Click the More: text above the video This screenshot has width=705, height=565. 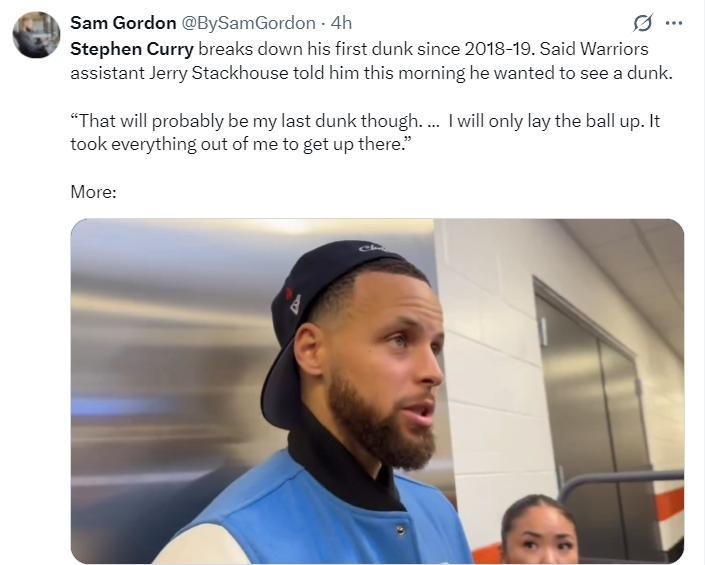coord(94,192)
